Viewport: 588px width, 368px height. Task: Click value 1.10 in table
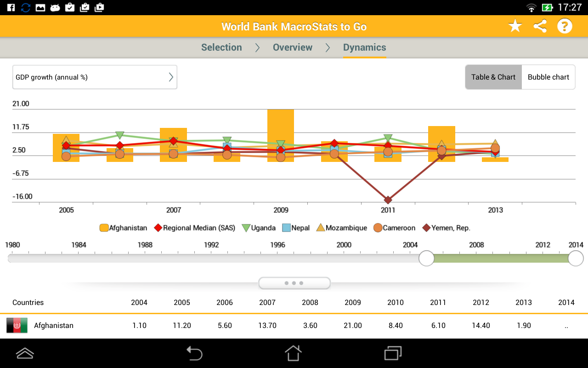139,325
